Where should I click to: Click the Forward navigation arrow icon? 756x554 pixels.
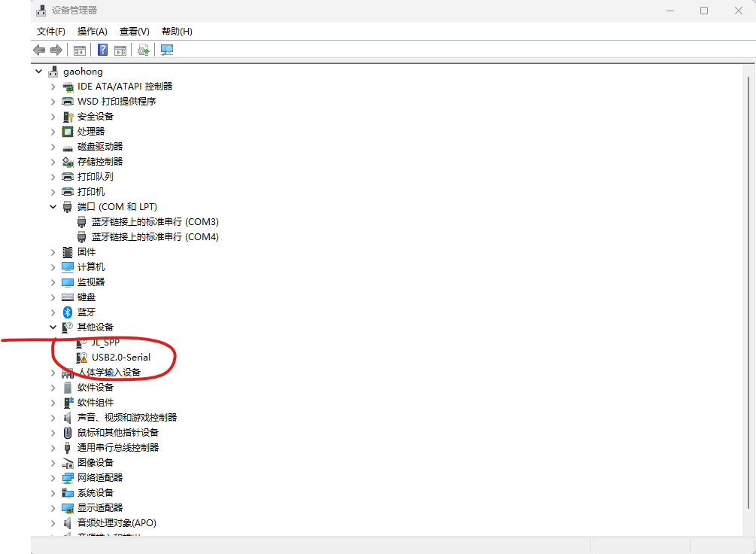coord(57,50)
